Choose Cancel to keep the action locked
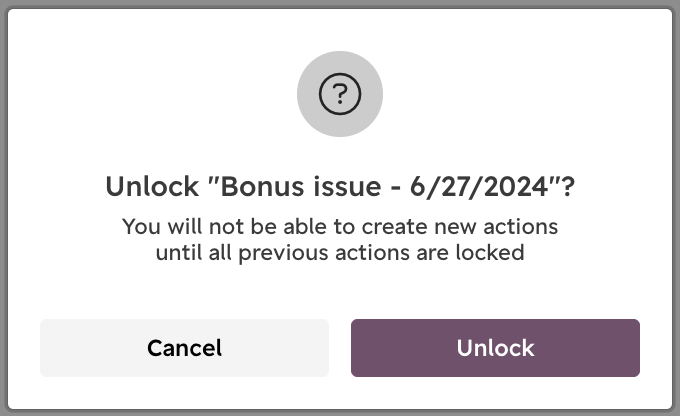 click(184, 348)
